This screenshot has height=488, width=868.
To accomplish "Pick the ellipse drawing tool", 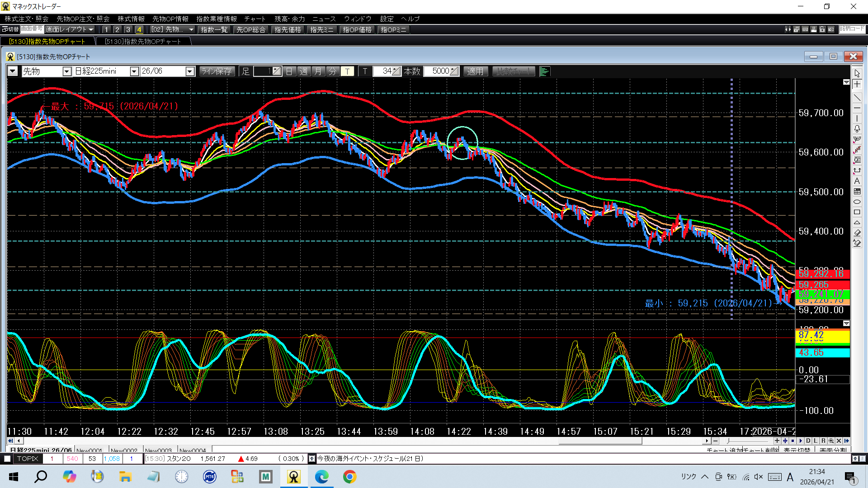I will pyautogui.click(x=857, y=202).
